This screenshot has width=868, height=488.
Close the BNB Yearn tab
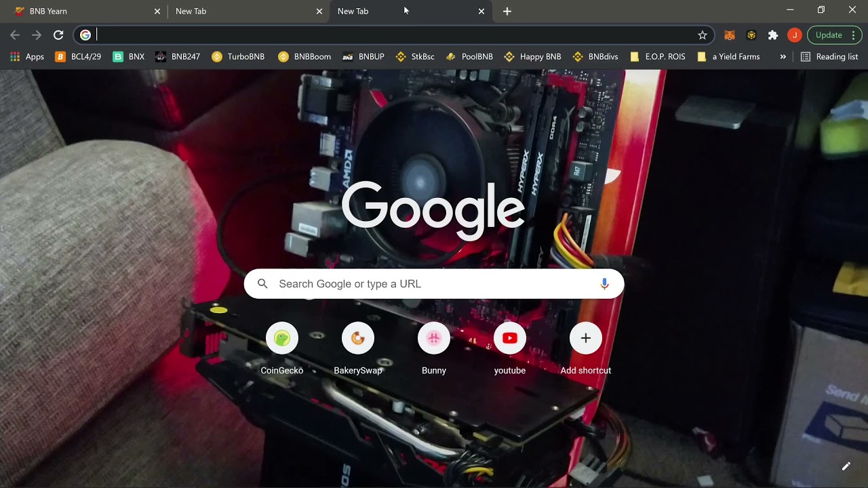[x=157, y=12]
